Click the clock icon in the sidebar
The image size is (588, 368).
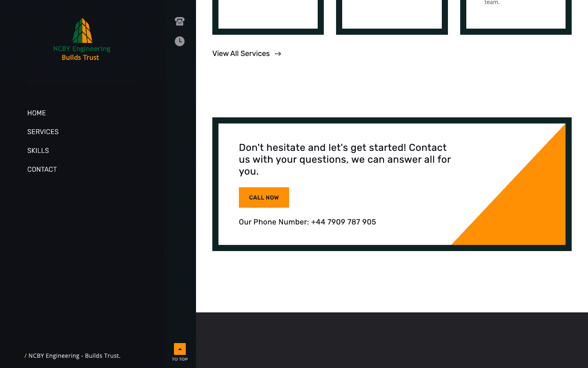click(180, 41)
